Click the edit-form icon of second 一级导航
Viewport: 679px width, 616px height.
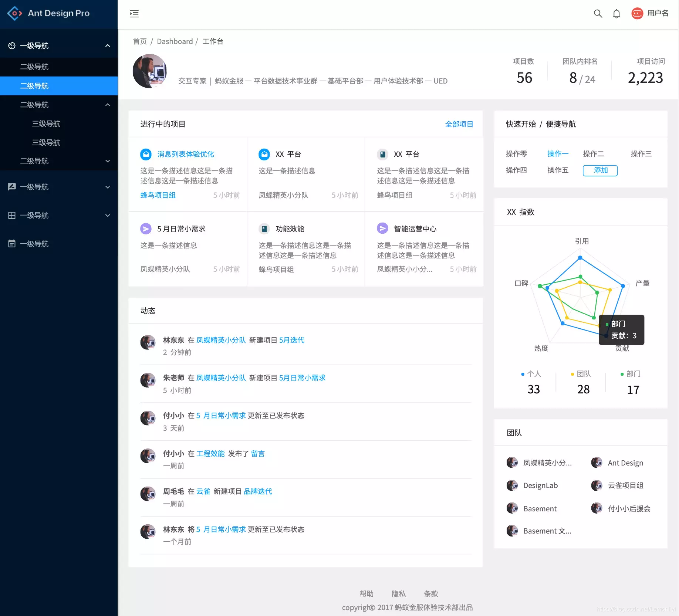coord(12,187)
